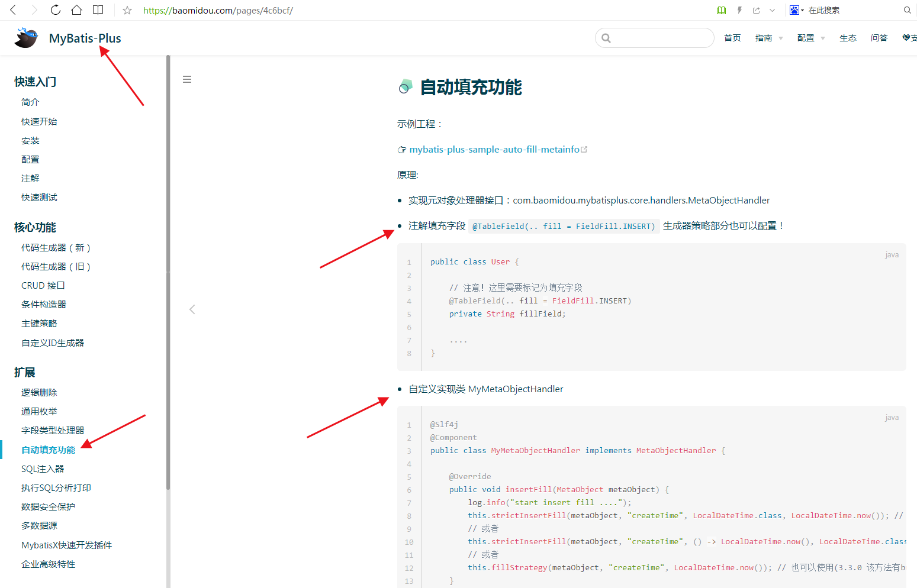Screen dimensions: 917x588
Task: Open 逻辑删除 in the sidebar
Action: tap(39, 393)
